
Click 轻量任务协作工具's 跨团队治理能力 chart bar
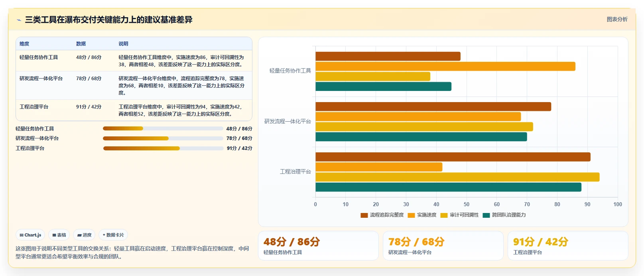click(x=383, y=87)
